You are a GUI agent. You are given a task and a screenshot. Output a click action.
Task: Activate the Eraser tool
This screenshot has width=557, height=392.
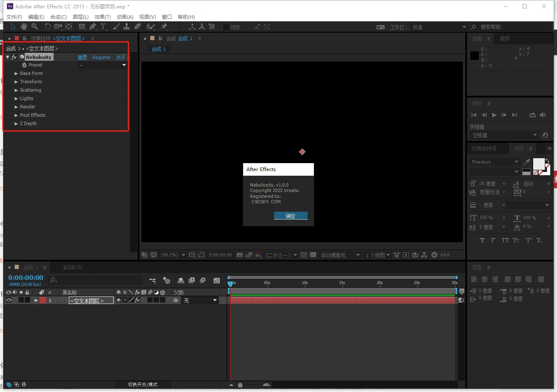coord(137,27)
